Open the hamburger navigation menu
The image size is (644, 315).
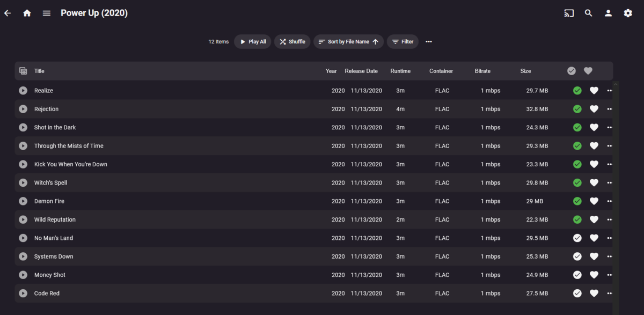coord(47,13)
